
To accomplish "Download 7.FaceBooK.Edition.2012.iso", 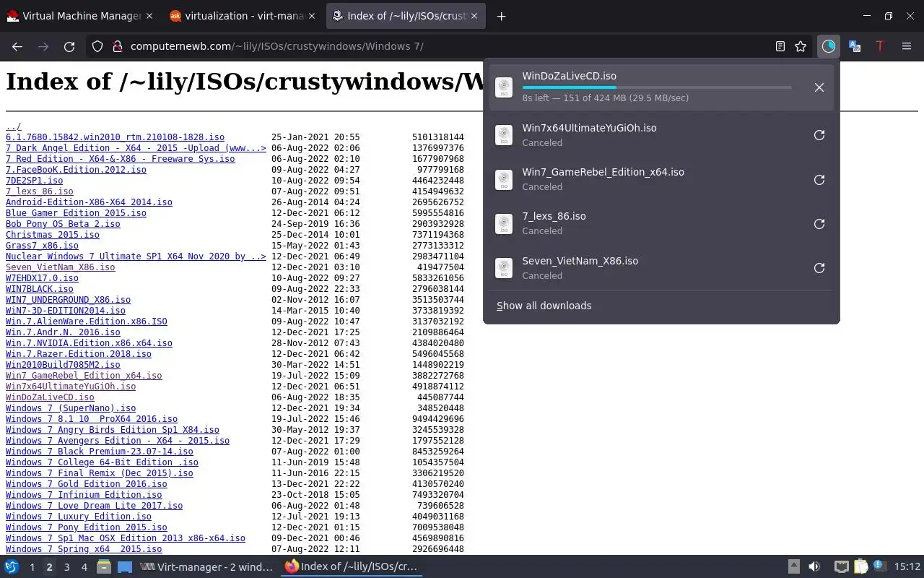I will (x=76, y=170).
